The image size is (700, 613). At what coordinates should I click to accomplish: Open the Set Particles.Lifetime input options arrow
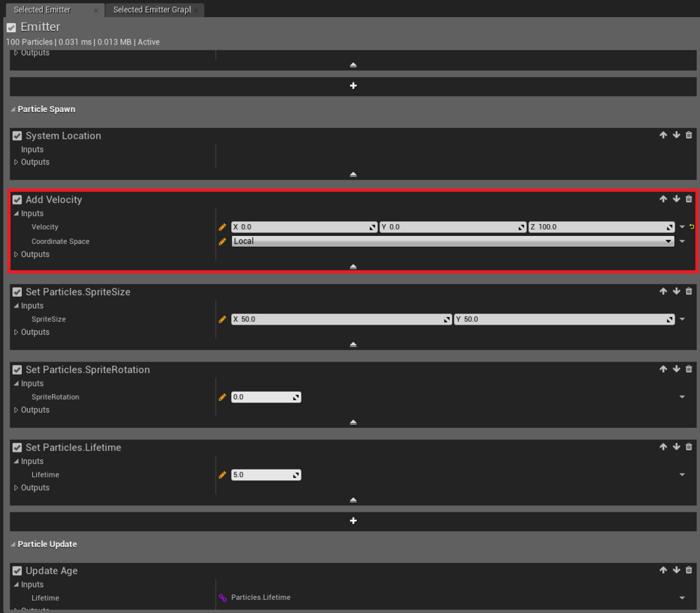click(x=682, y=475)
